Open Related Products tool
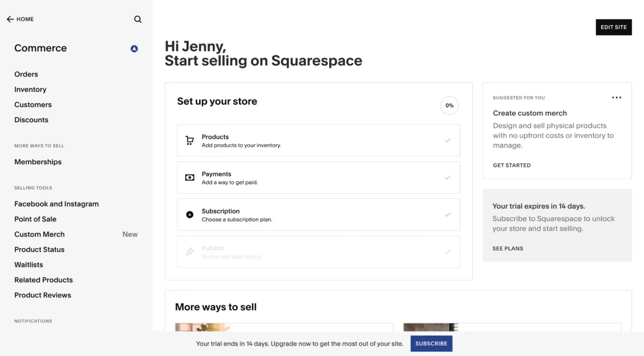The width and height of the screenshot is (644, 356). pyautogui.click(x=44, y=280)
